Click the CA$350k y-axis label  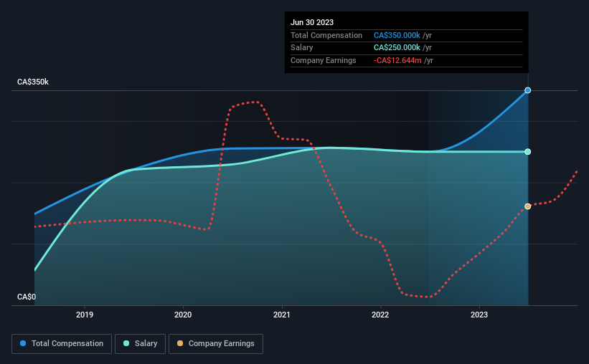[33, 82]
